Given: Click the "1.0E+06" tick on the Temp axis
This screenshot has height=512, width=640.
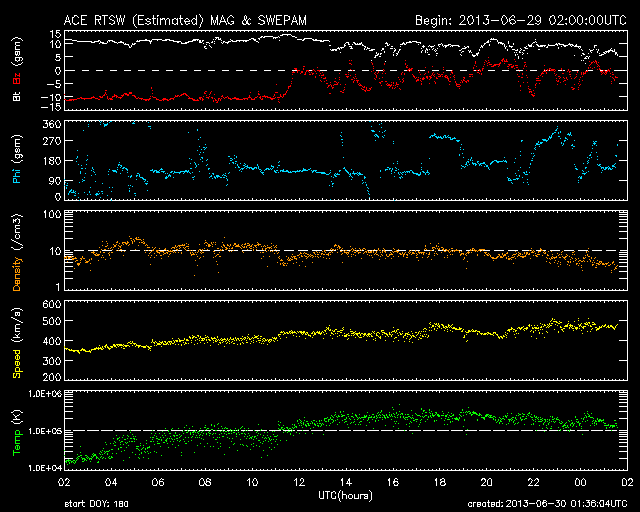Looking at the screenshot, I should (45, 393).
